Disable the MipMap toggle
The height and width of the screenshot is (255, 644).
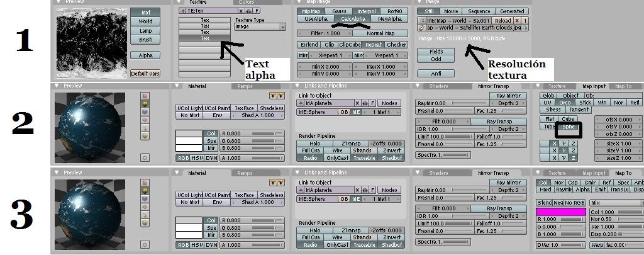pos(311,11)
